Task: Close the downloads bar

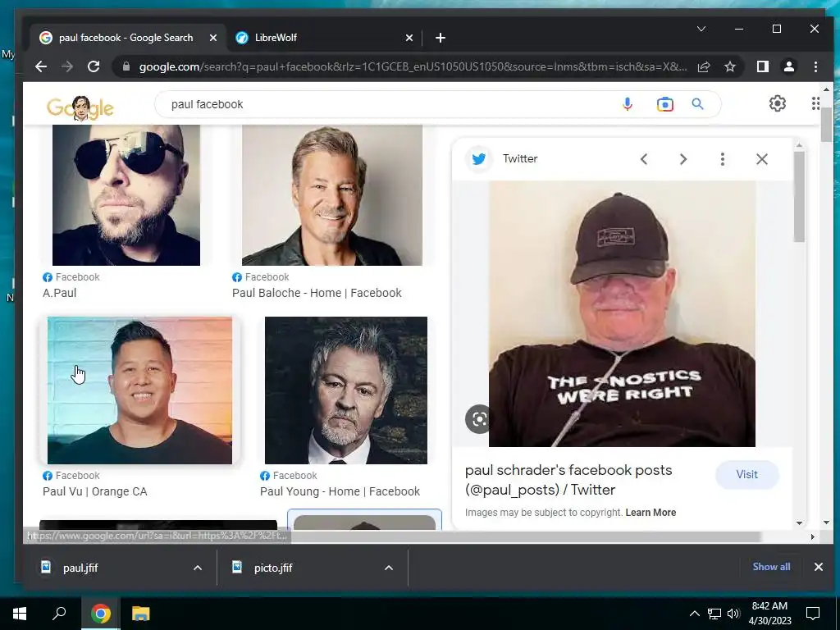Action: [819, 567]
